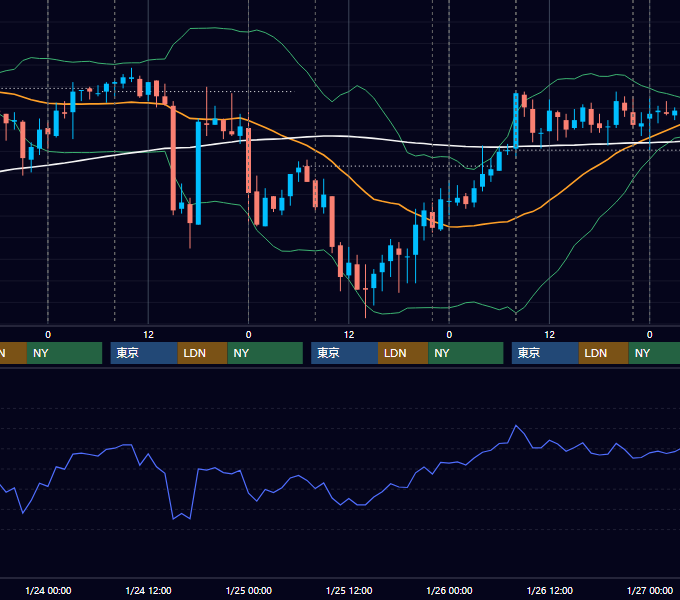Click the 1/24 12:00 date label

pyautogui.click(x=148, y=590)
